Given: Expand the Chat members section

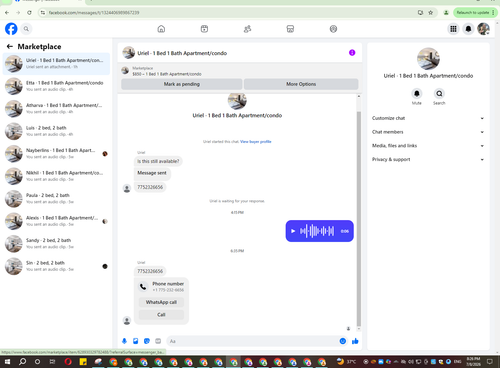Looking at the screenshot, I should [x=428, y=132].
